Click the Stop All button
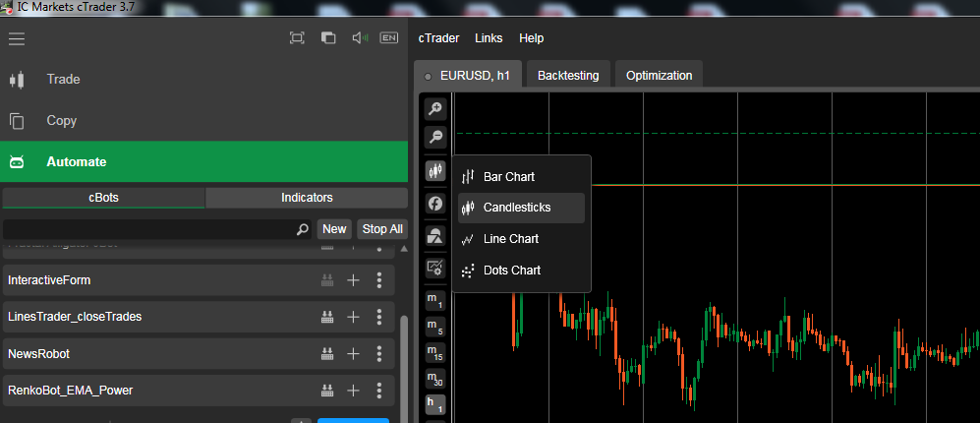 [x=382, y=229]
